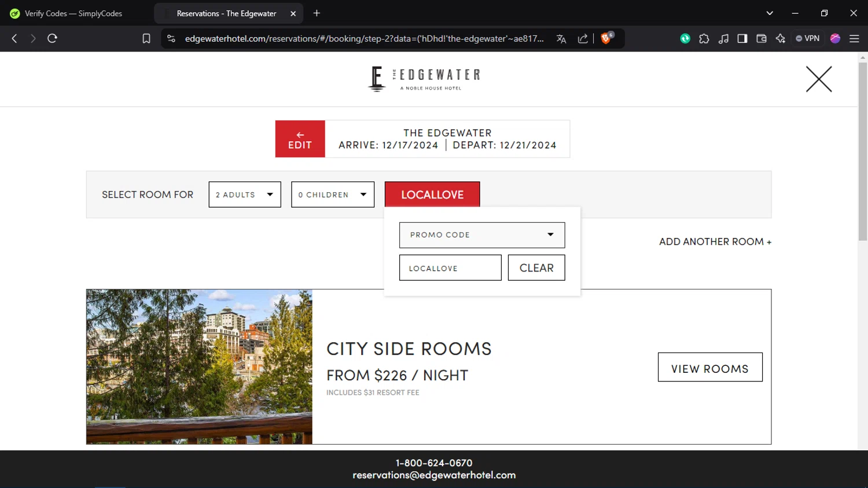
Task: Open Leo AI sparkle icon
Action: pos(781,39)
